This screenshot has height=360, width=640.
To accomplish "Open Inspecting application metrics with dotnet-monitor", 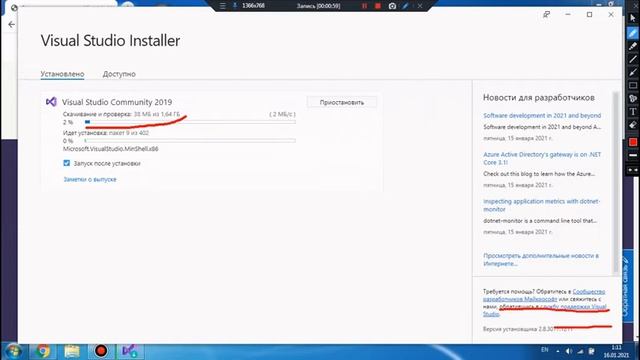I will pos(541,205).
